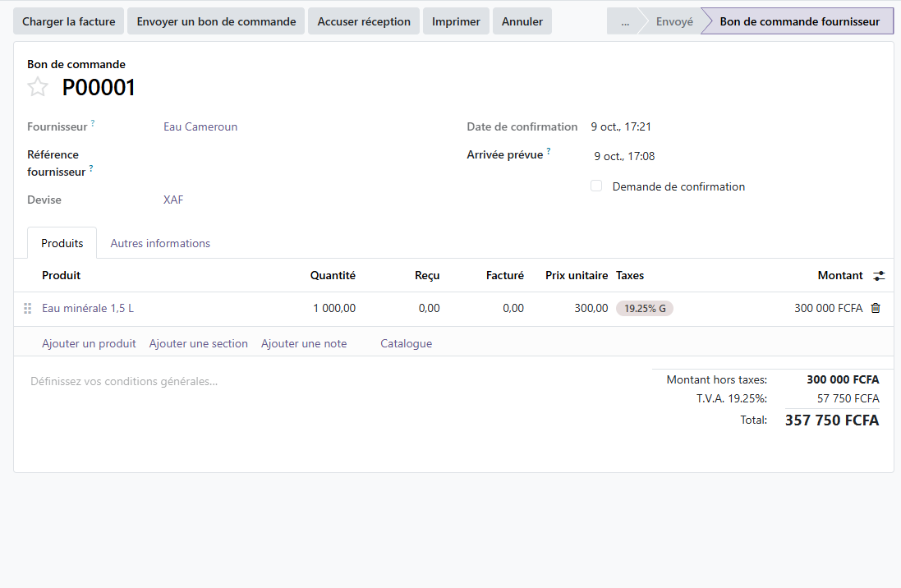Edit the Arrivée prévue date field

(x=624, y=156)
